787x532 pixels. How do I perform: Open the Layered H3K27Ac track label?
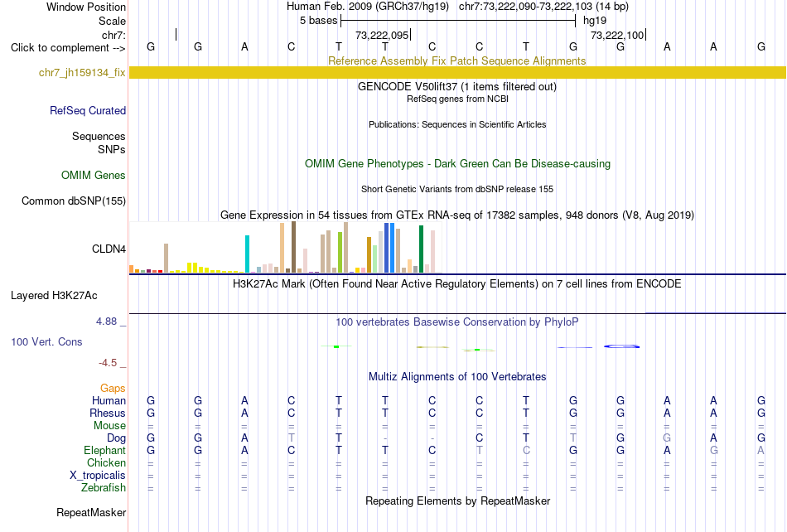point(54,296)
